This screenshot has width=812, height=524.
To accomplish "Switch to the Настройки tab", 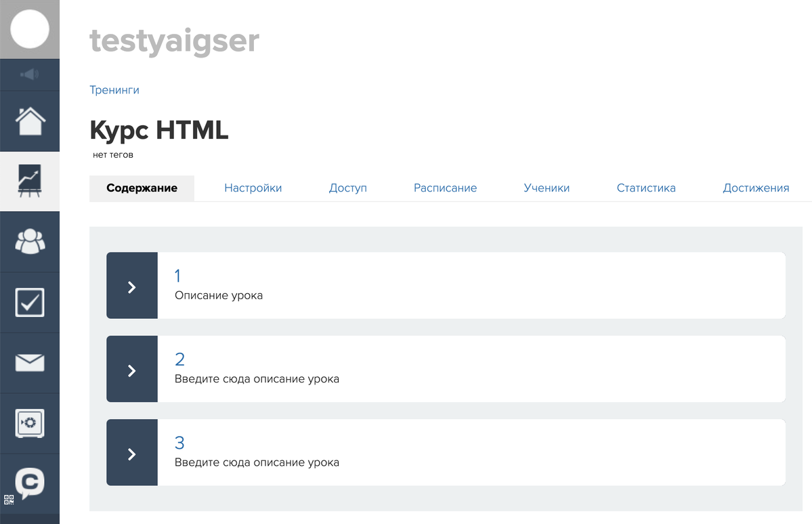I will click(253, 188).
